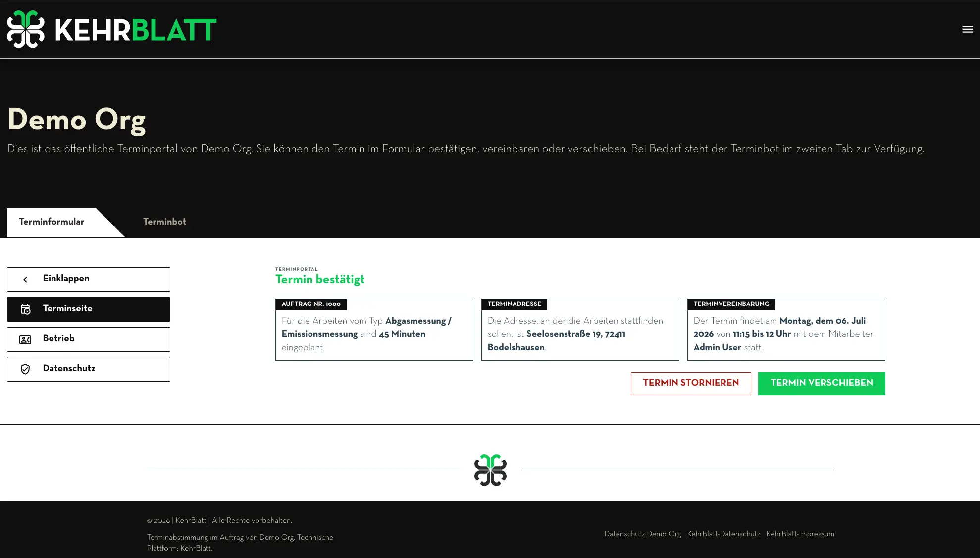Click the Auftrag Nr. 1000 label
The height and width of the screenshot is (558, 980).
[311, 304]
